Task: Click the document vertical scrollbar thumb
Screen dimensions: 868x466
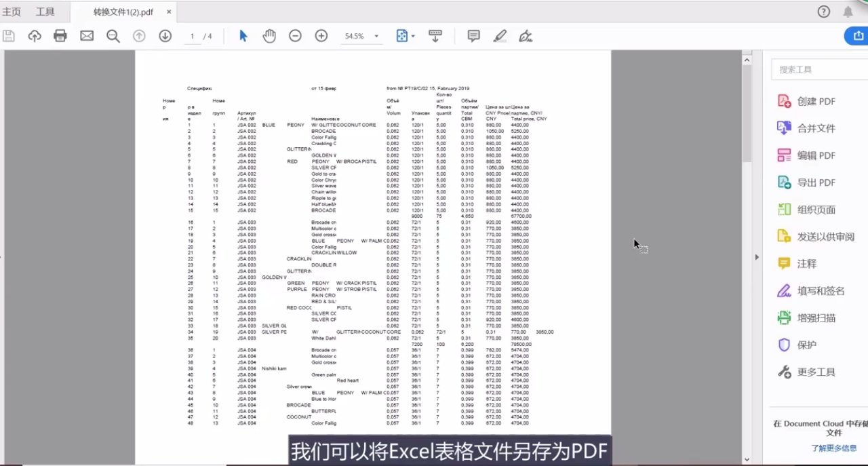Action: [x=747, y=115]
